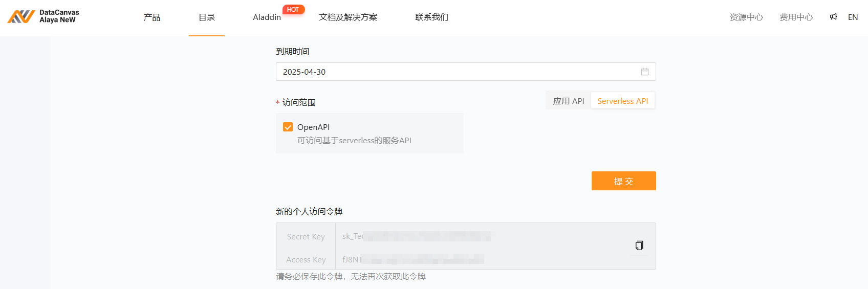The width and height of the screenshot is (868, 289).
Task: Switch to the 应用 API tab
Action: (569, 101)
